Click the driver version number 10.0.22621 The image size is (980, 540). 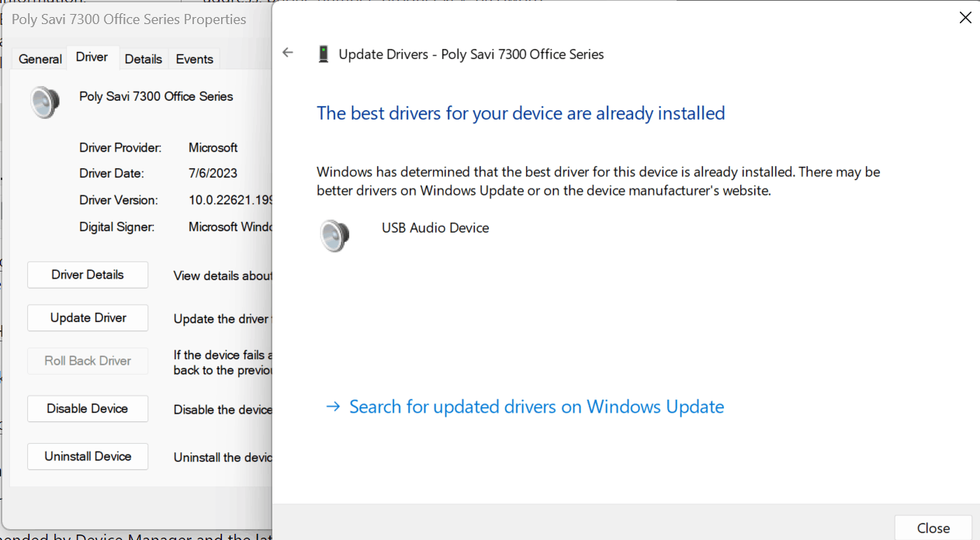(230, 200)
